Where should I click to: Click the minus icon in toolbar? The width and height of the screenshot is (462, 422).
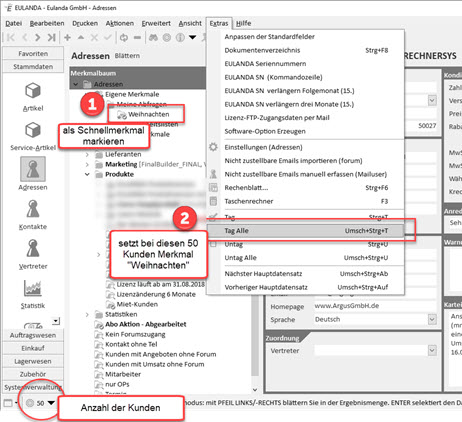pyautogui.click(x=137, y=37)
